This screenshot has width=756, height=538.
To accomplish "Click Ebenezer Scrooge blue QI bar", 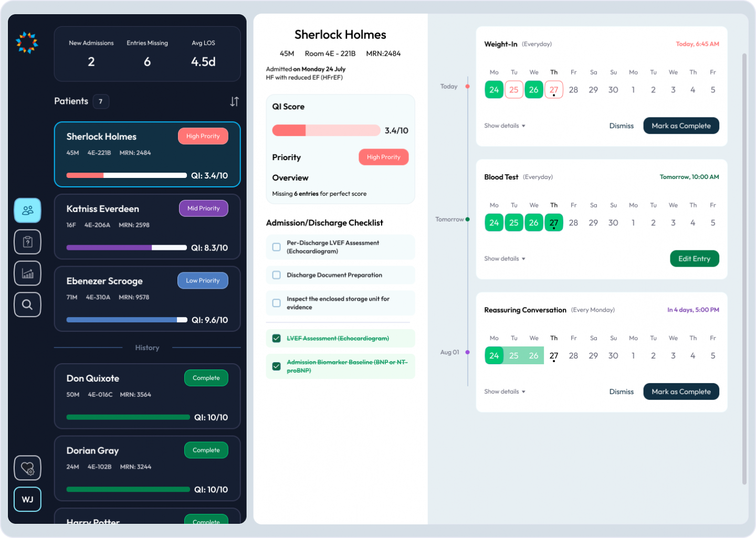I will coord(127,320).
